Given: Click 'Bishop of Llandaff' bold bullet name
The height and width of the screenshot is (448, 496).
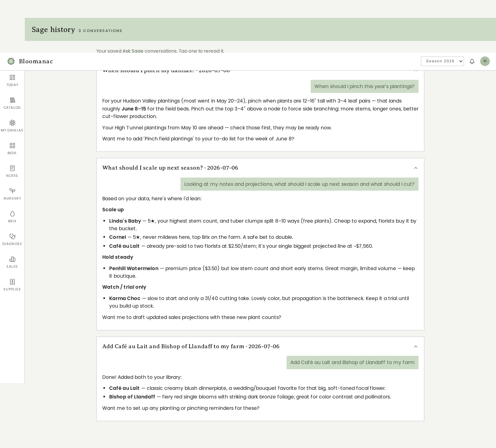Looking at the screenshot, I should click(132, 397).
